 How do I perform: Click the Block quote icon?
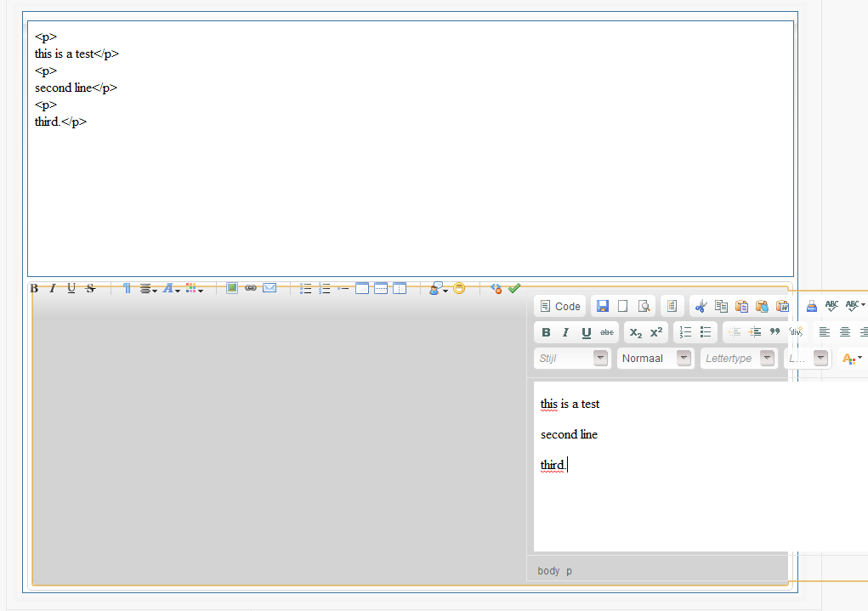pyautogui.click(x=774, y=332)
